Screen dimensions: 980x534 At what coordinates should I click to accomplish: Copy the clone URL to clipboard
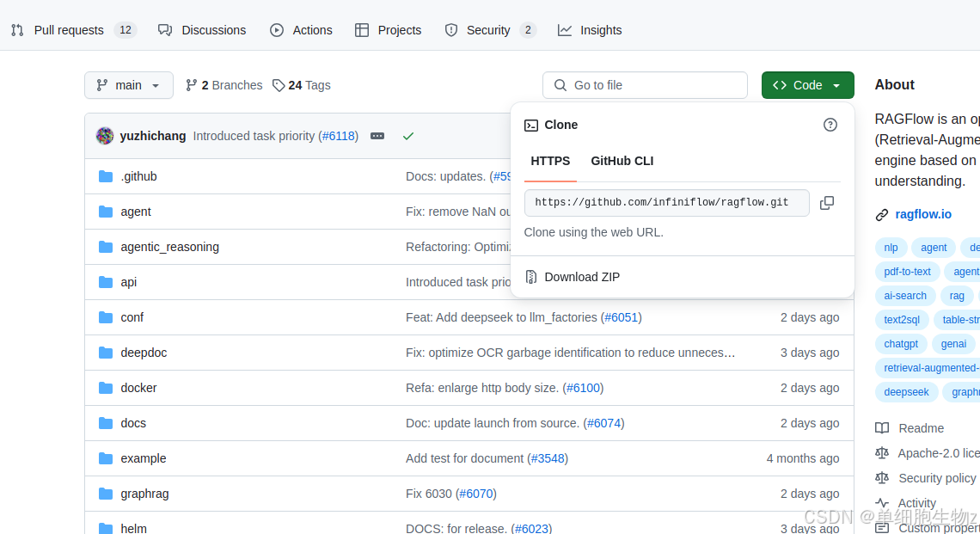(x=827, y=203)
